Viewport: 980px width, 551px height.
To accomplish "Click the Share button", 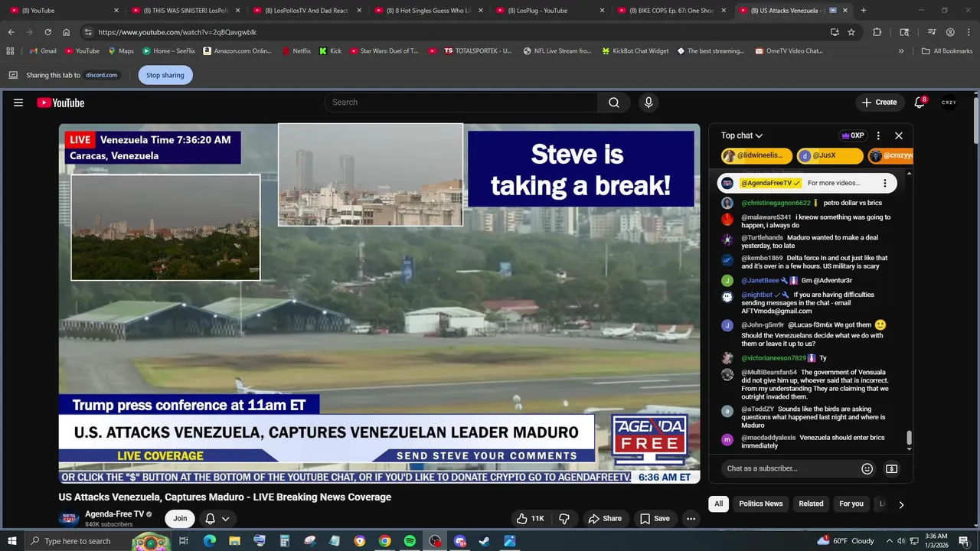I will [x=604, y=518].
